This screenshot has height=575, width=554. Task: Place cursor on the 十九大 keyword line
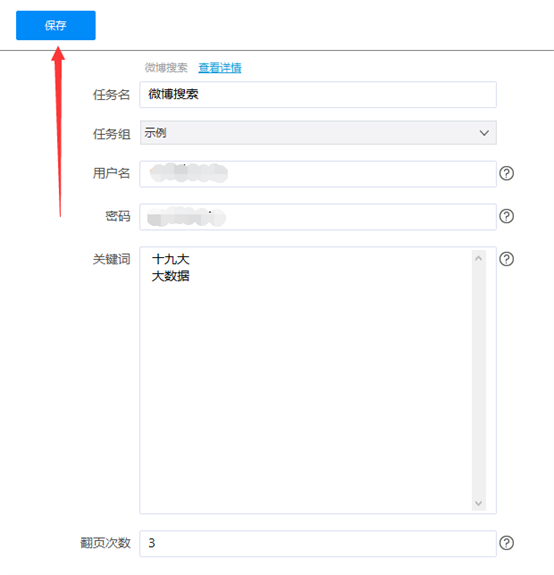pos(170,259)
